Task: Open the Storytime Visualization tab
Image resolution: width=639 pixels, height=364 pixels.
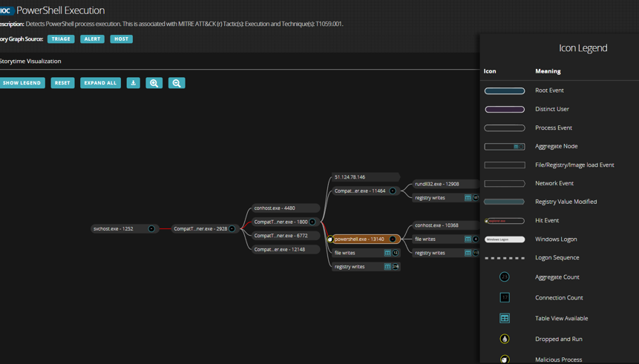Action: click(x=30, y=61)
